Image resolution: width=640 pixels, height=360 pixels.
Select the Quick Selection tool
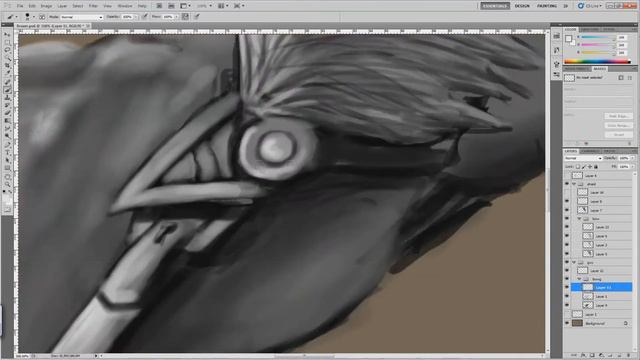coord(8,58)
